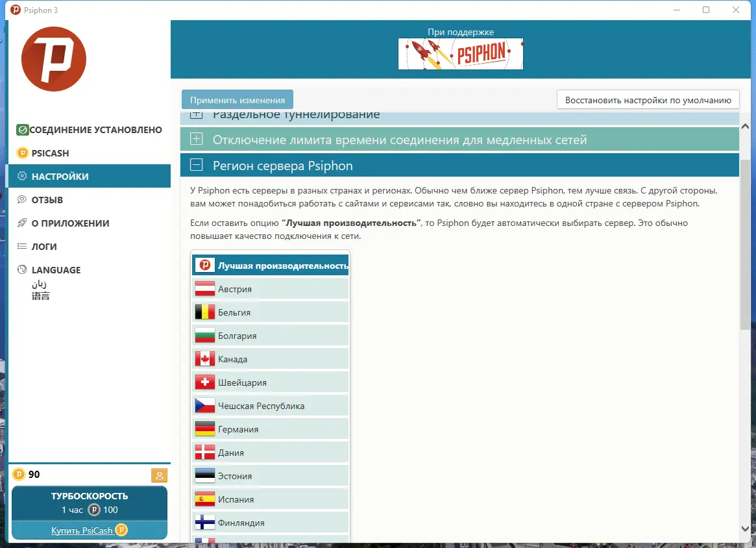
Task: Click the settings gear icon beside НАСТРОЙКИ
Action: pyautogui.click(x=22, y=176)
